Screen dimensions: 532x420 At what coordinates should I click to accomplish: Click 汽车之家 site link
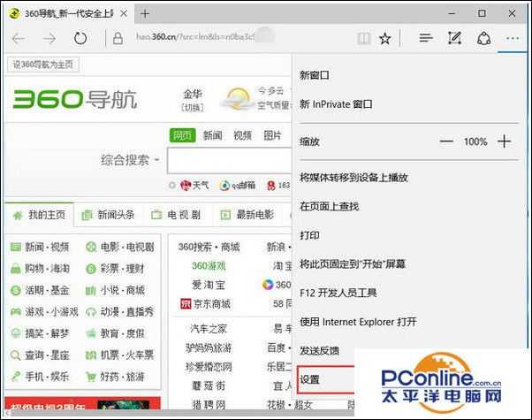click(209, 329)
